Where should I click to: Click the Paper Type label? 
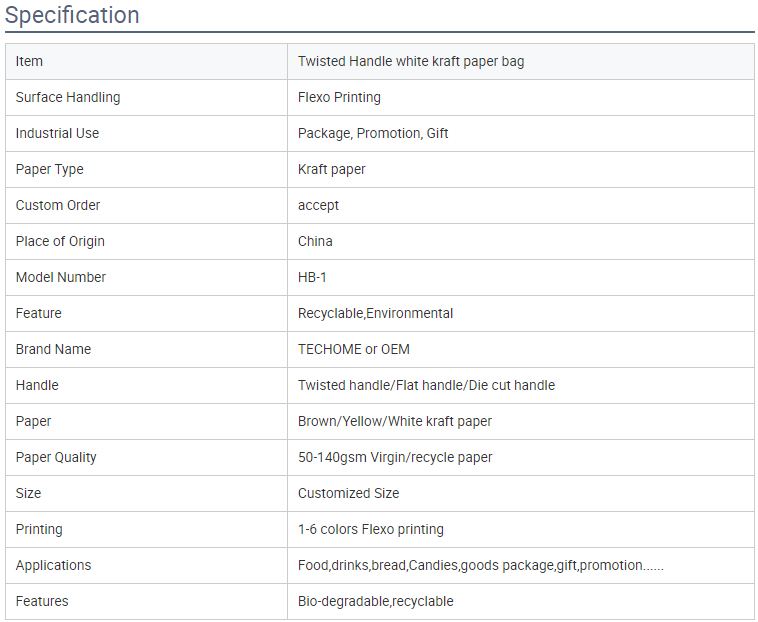point(49,169)
